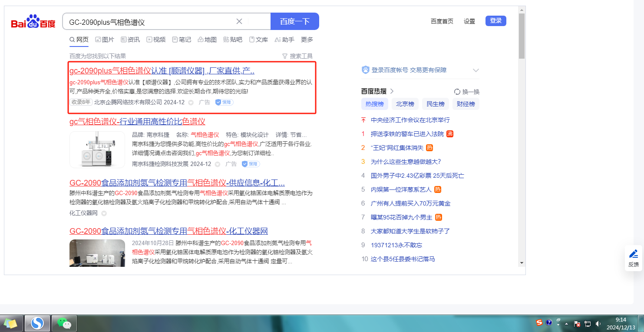Switch to the 资讯 tab
The width and height of the screenshot is (644, 332).
point(130,40)
